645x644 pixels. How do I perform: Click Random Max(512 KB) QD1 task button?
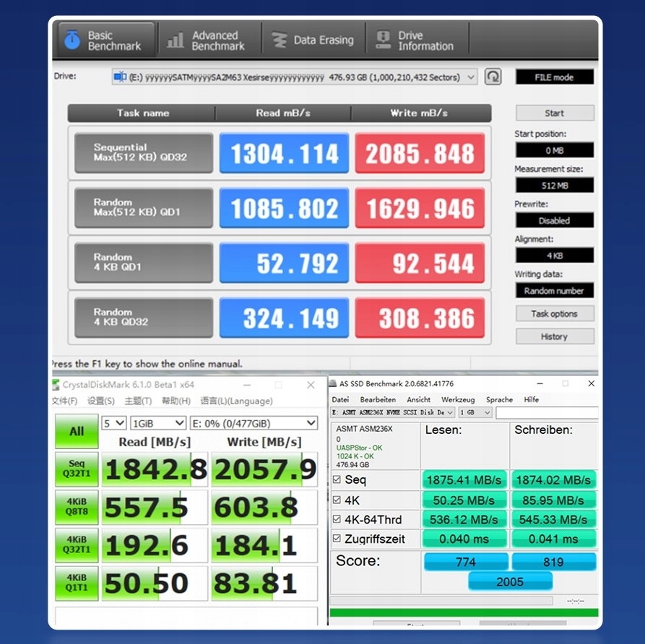tap(144, 208)
